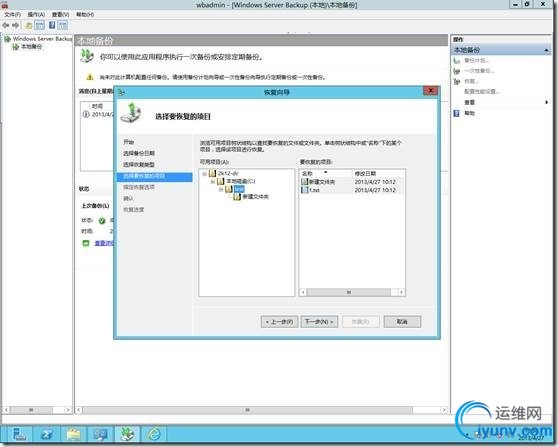The height and width of the screenshot is (447, 558).
Task: Open the 操作(A) menu
Action: [36, 15]
